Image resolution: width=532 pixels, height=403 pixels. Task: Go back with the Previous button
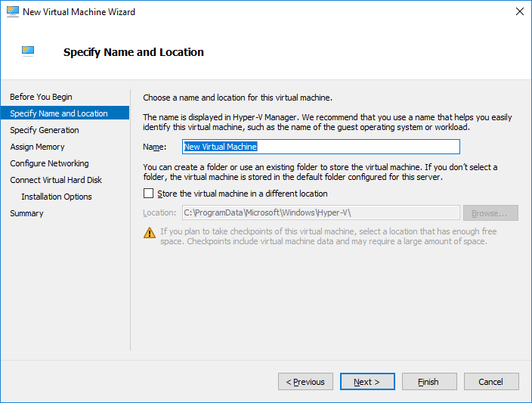coord(305,382)
